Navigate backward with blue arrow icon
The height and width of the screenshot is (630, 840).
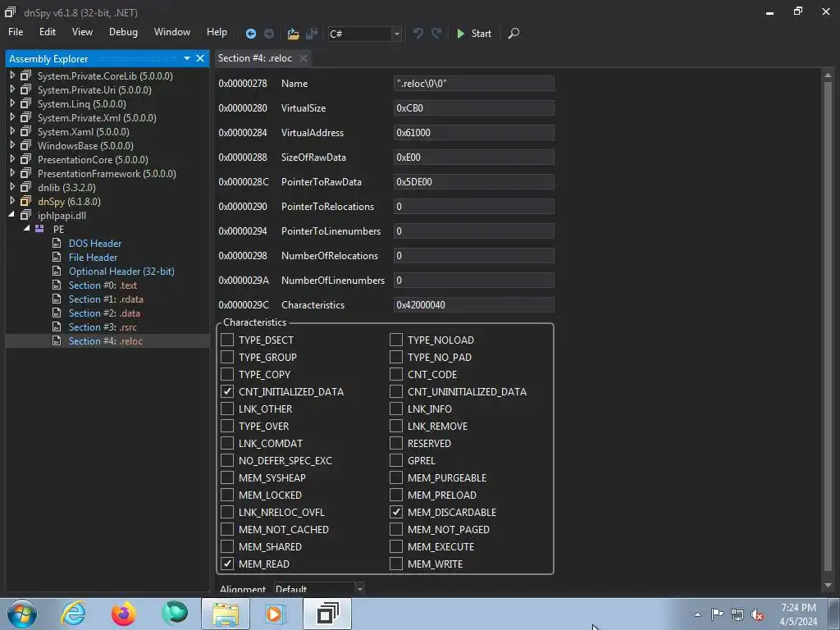point(250,34)
